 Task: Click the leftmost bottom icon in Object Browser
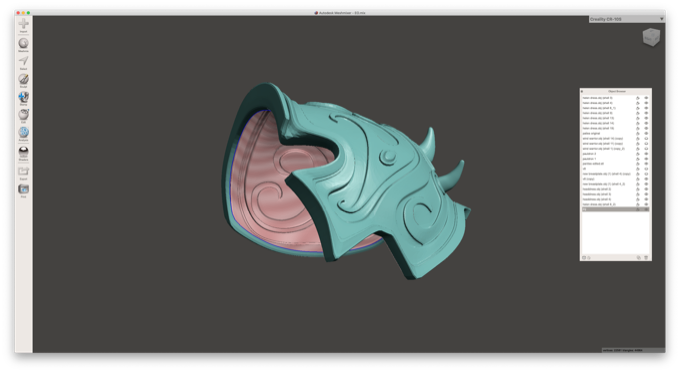[x=584, y=258]
